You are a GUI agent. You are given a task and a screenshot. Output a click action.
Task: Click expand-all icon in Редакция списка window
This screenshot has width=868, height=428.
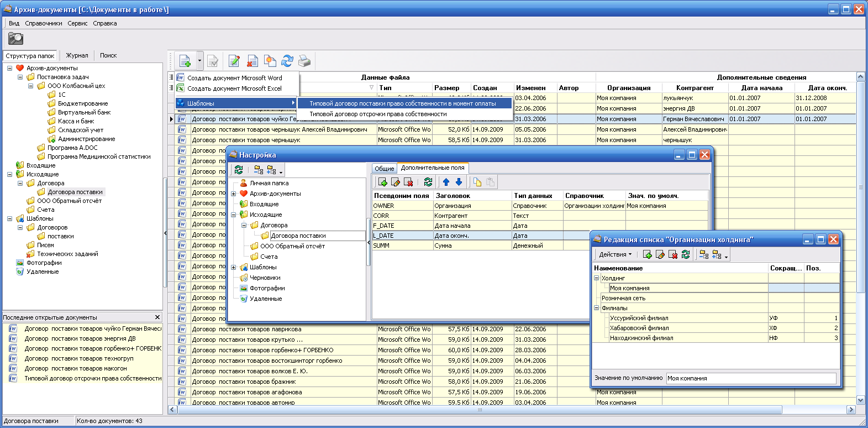717,254
